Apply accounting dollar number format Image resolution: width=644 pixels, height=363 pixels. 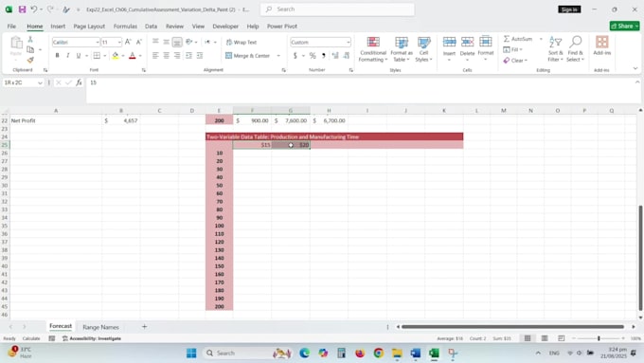[295, 56]
